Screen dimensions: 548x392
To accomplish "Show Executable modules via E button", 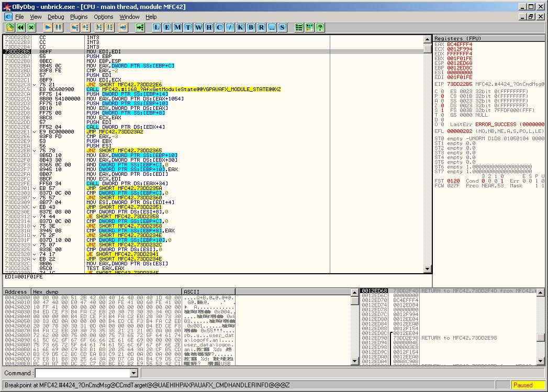I will (167, 28).
